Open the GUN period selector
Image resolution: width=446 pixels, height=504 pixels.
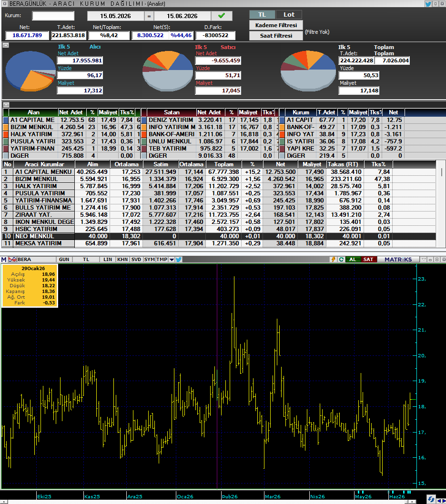coord(64,260)
